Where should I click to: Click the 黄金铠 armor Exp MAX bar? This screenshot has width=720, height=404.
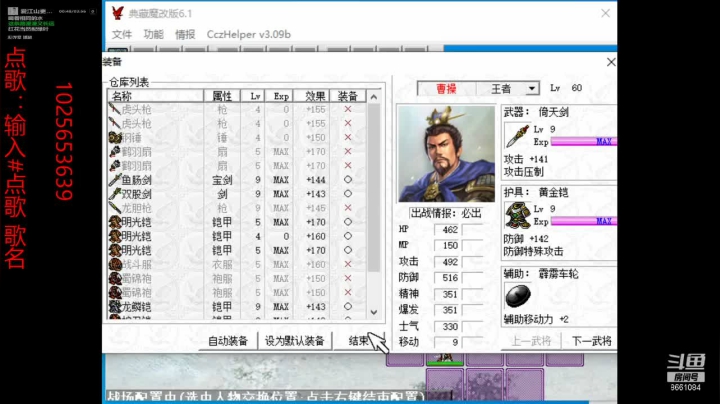point(584,221)
